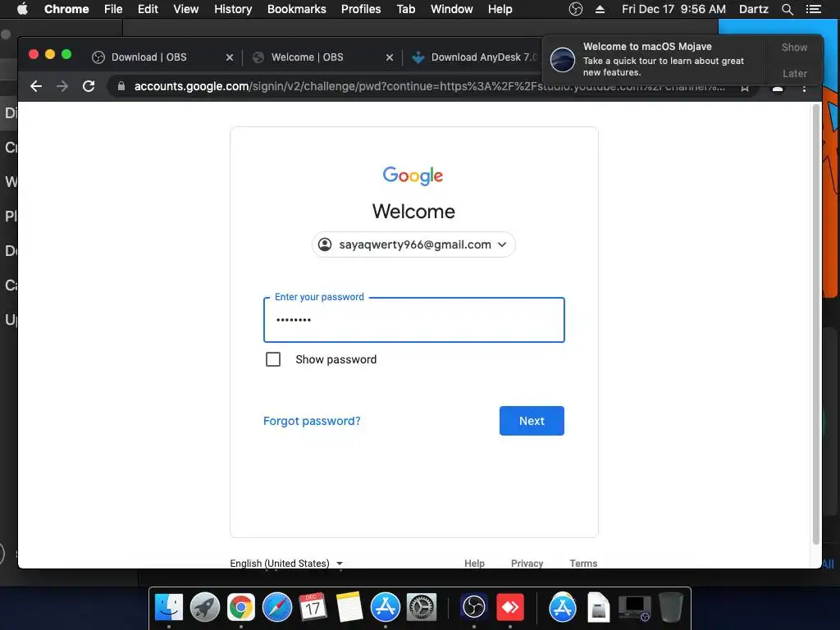
Task: Click Show on the macOS Mojave notification
Action: click(x=794, y=48)
